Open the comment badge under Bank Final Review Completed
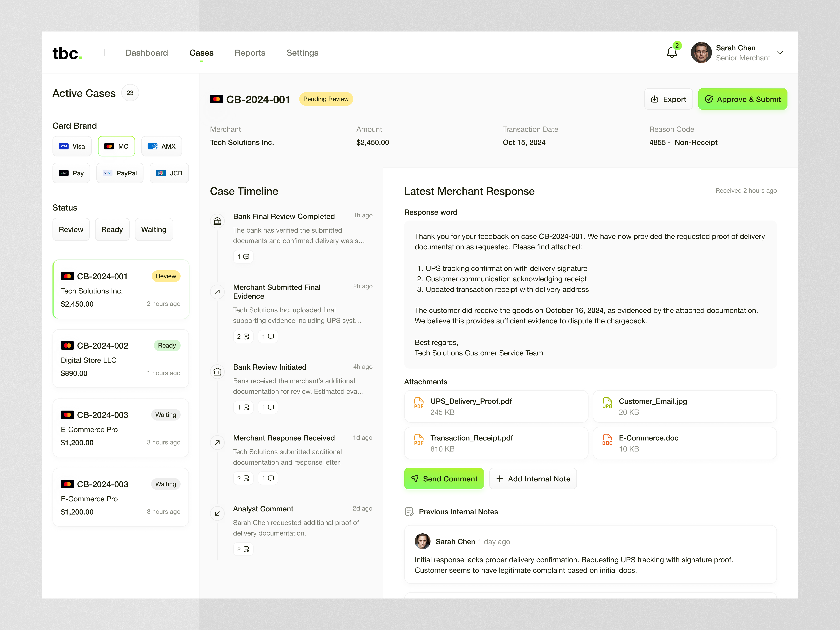This screenshot has width=840, height=630. (x=243, y=256)
